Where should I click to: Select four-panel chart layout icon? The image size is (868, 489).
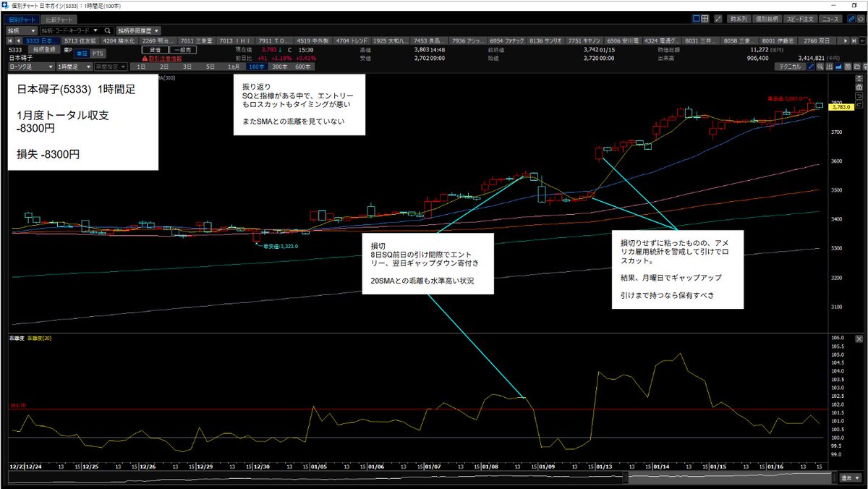[705, 20]
